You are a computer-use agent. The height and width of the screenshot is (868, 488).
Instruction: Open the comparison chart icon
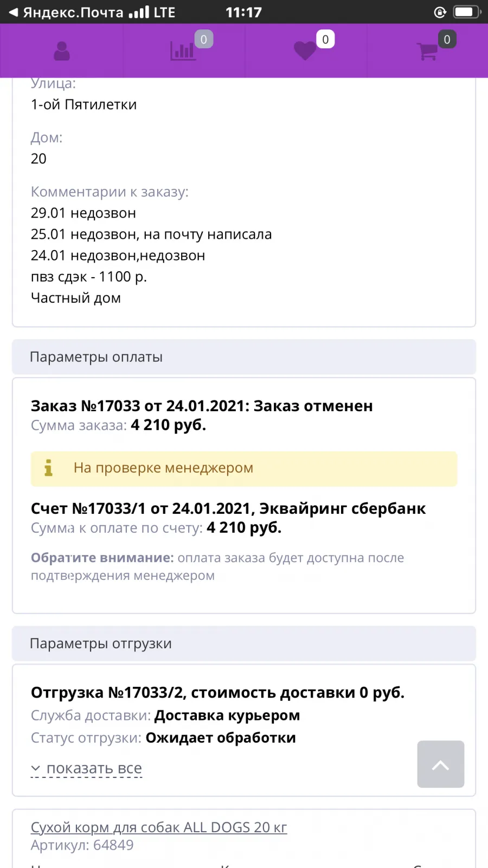point(183,51)
